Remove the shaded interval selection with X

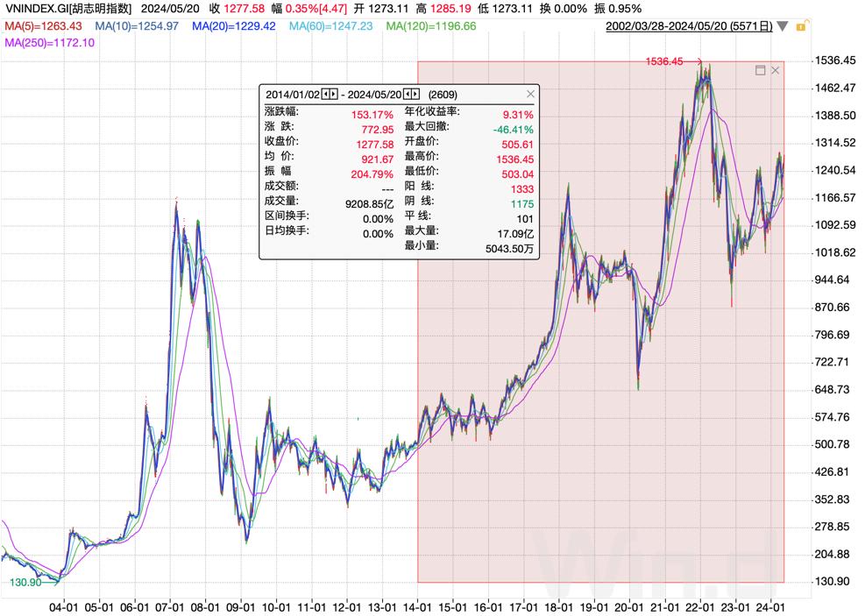click(x=775, y=70)
